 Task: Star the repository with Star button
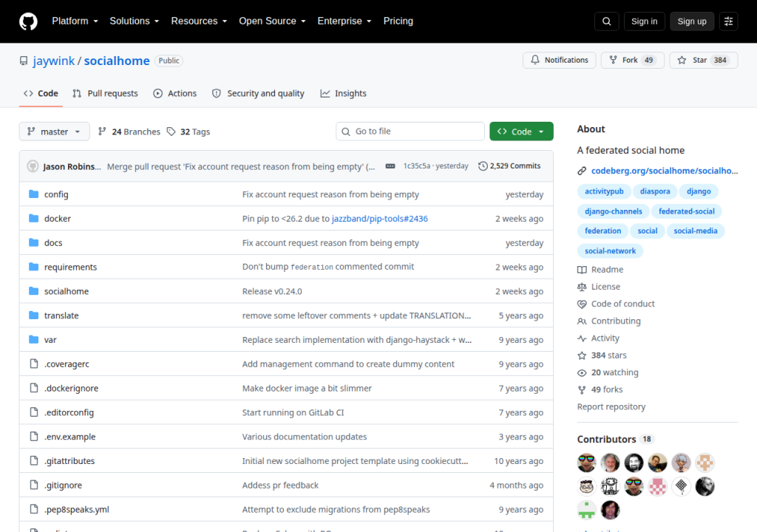pyautogui.click(x=704, y=60)
